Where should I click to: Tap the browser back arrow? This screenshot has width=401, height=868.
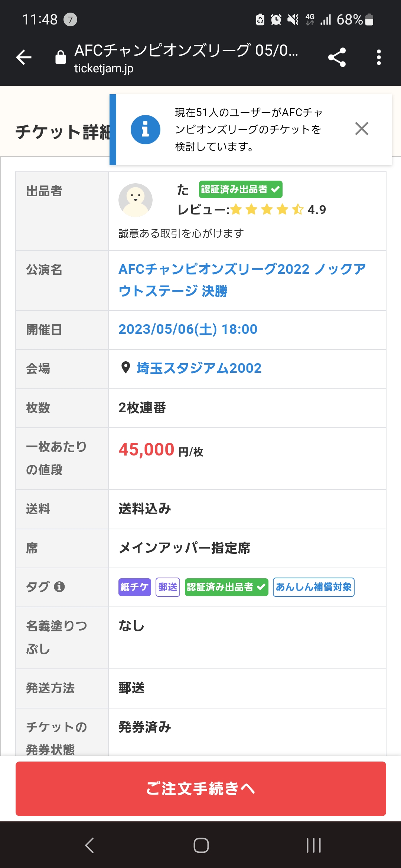[x=24, y=57]
